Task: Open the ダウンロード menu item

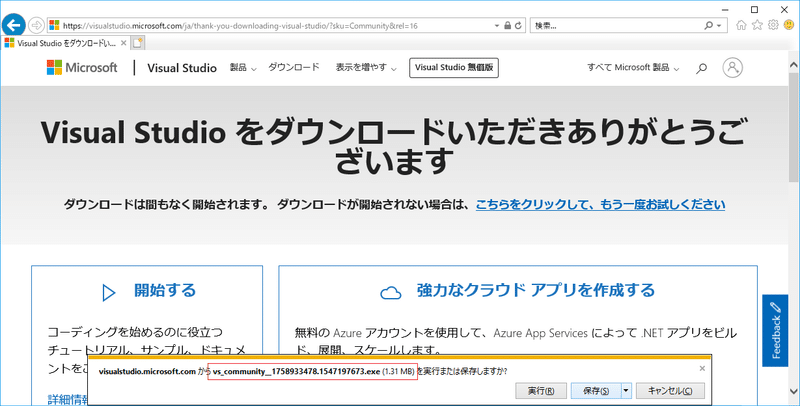Action: (294, 67)
